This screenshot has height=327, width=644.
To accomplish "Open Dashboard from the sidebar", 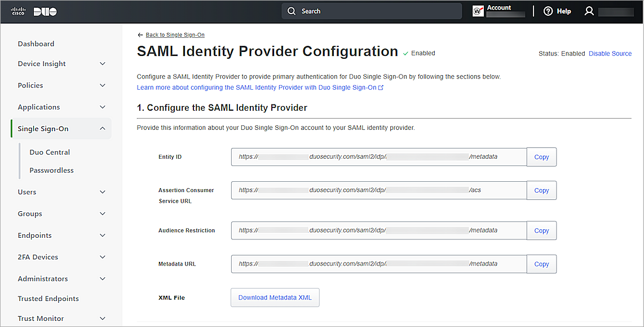I will pos(36,43).
